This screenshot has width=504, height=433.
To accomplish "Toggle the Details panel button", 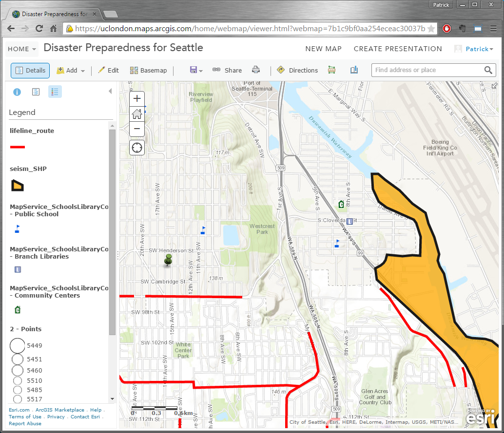I will pos(30,71).
